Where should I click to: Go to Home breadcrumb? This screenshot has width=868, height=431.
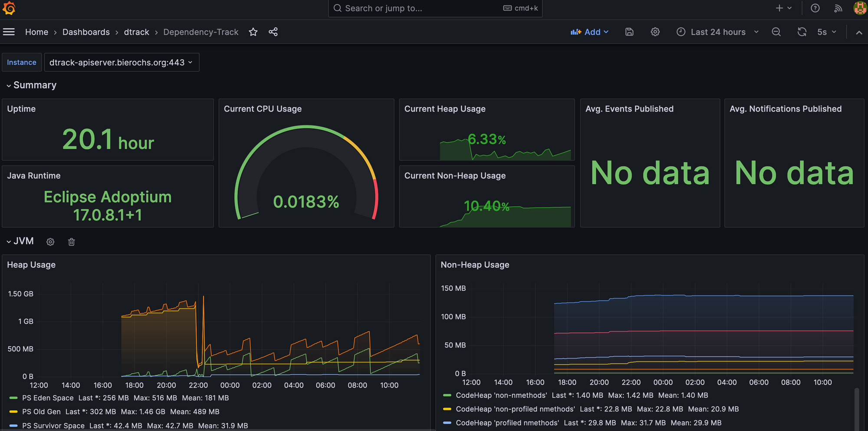click(x=36, y=32)
